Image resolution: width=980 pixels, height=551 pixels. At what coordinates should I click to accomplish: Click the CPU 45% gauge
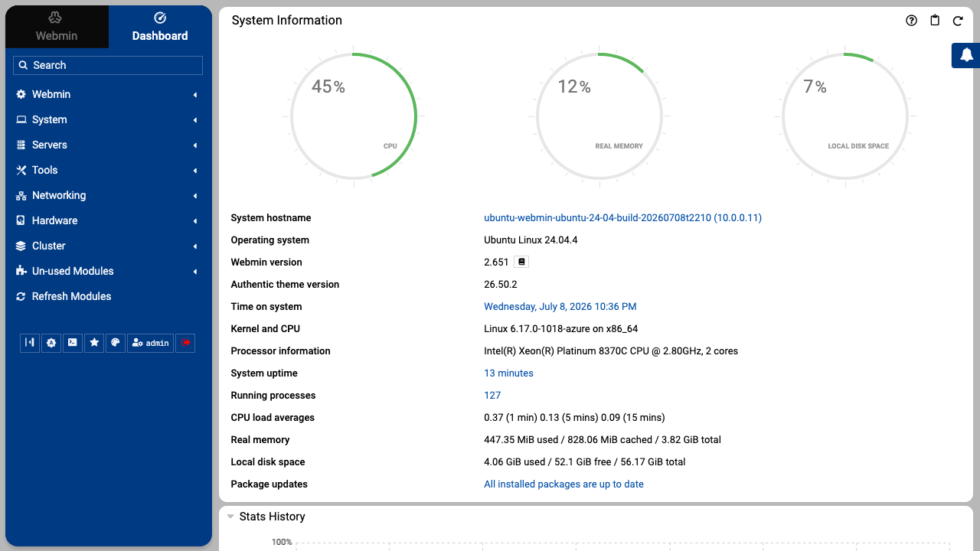click(x=354, y=116)
